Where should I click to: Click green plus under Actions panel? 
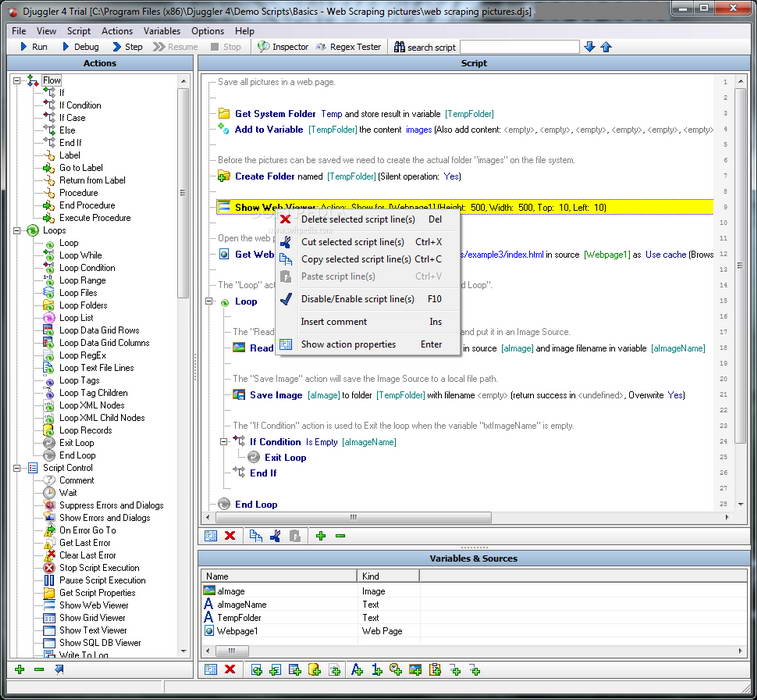coord(20,670)
